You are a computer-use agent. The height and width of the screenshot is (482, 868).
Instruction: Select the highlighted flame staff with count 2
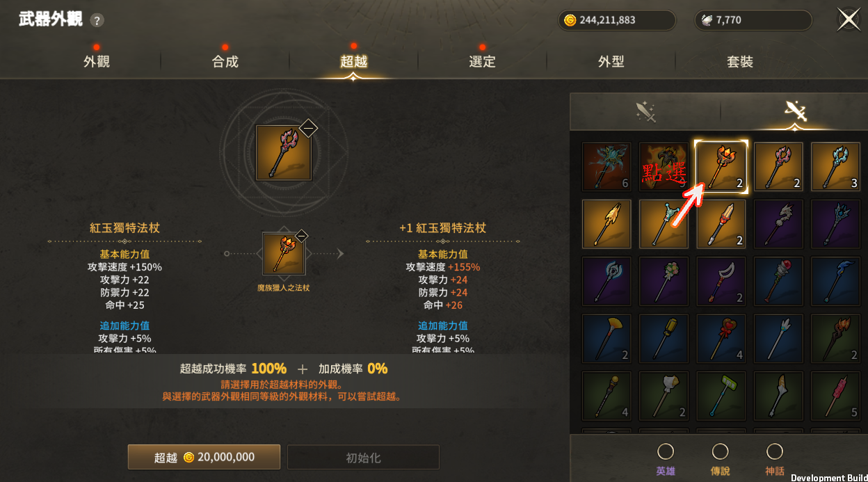pyautogui.click(x=721, y=167)
